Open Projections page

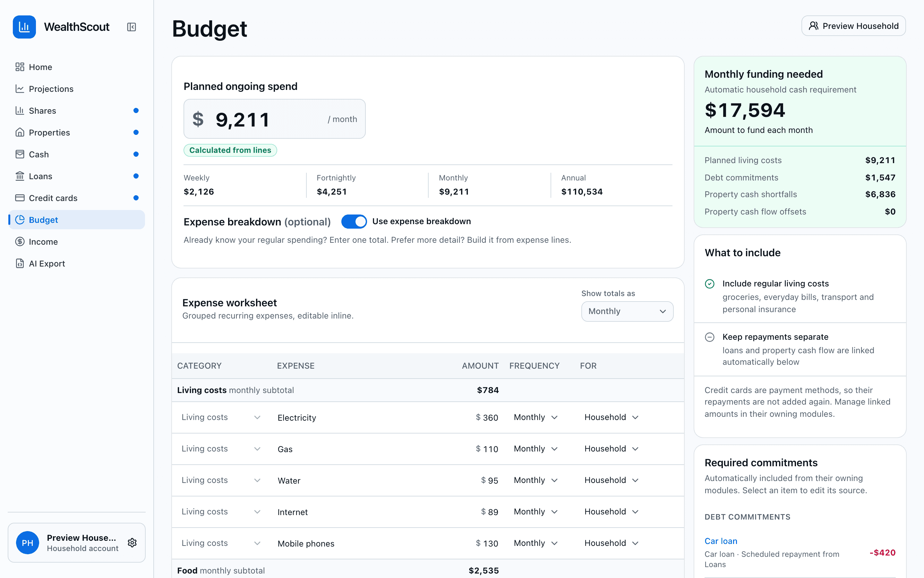(x=76, y=89)
